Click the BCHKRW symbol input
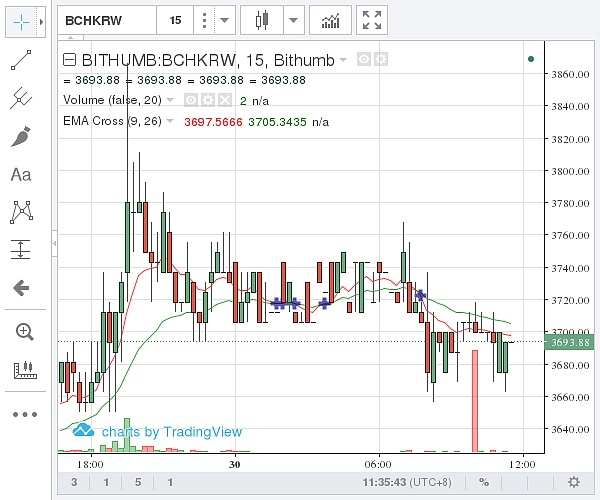600x500 pixels. (x=107, y=20)
